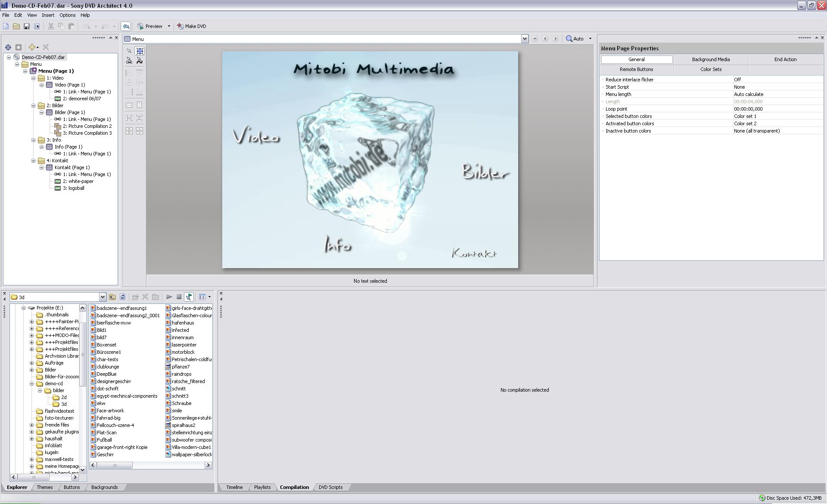Open the Preview dropdown arrow

coord(169,26)
